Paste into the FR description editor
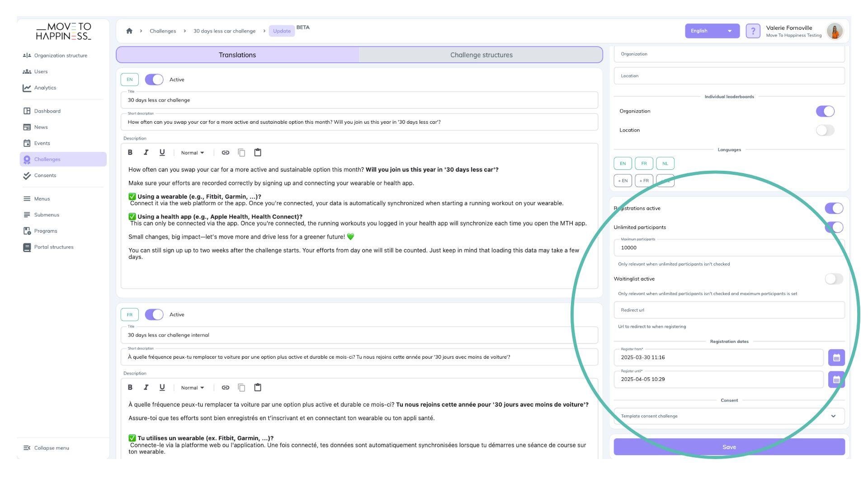Screen dimensions: 868x488 [x=258, y=388]
